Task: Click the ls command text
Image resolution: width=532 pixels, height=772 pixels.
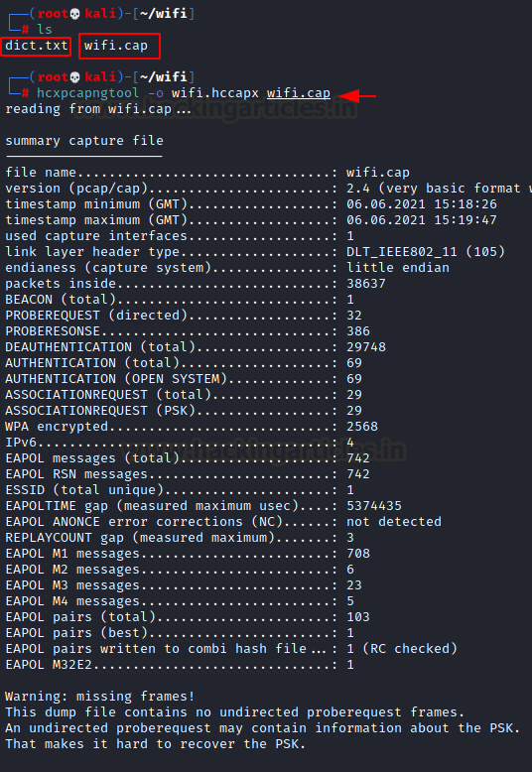Action: click(x=45, y=30)
